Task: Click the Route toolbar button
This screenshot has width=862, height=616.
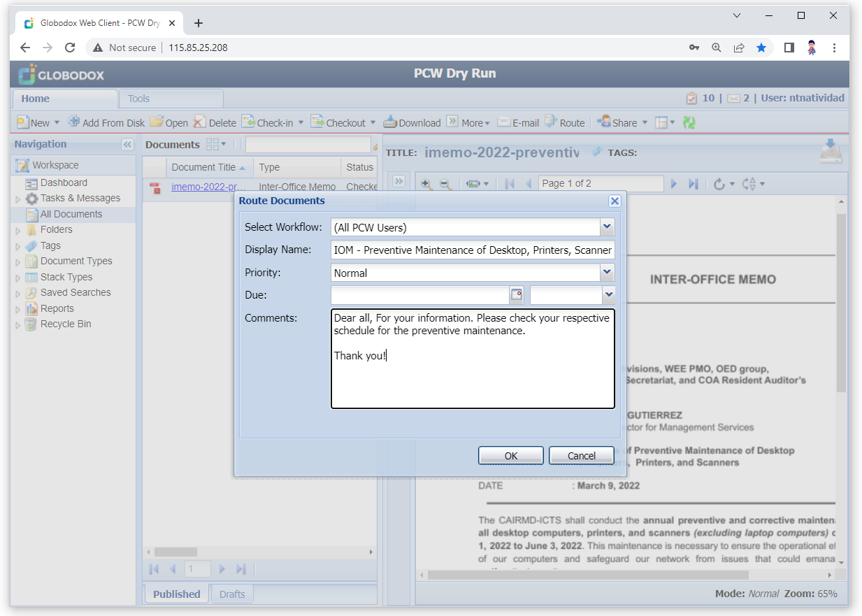Action: tap(565, 122)
